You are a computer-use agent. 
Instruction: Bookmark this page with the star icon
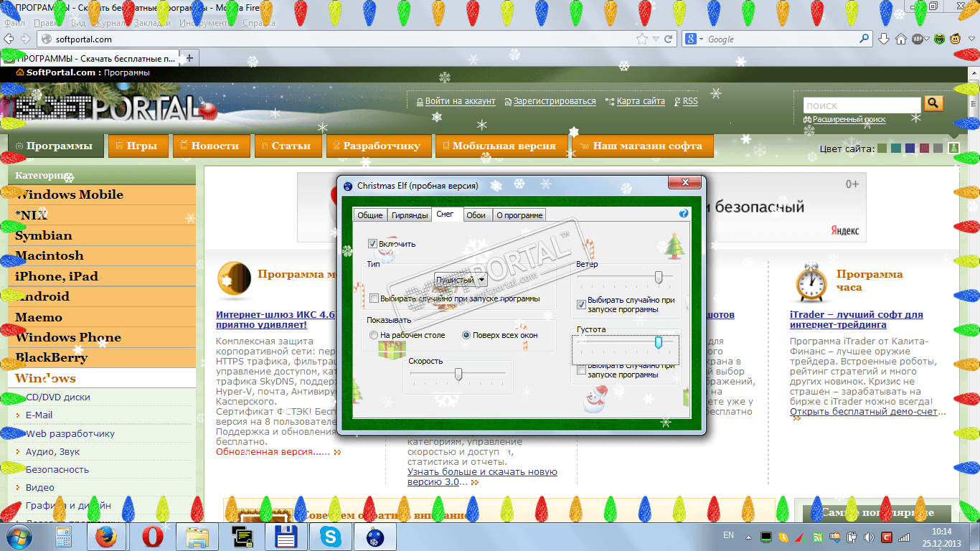(x=641, y=39)
